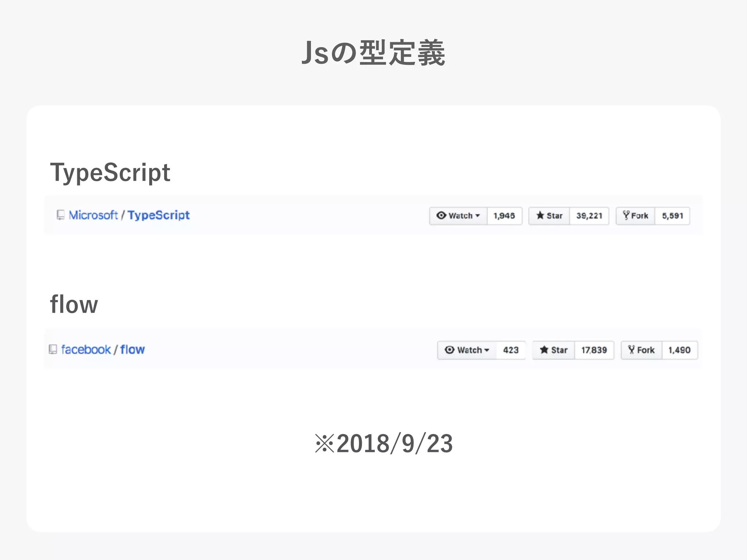
Task: Click the 423 watchers count for flow
Action: click(x=511, y=350)
